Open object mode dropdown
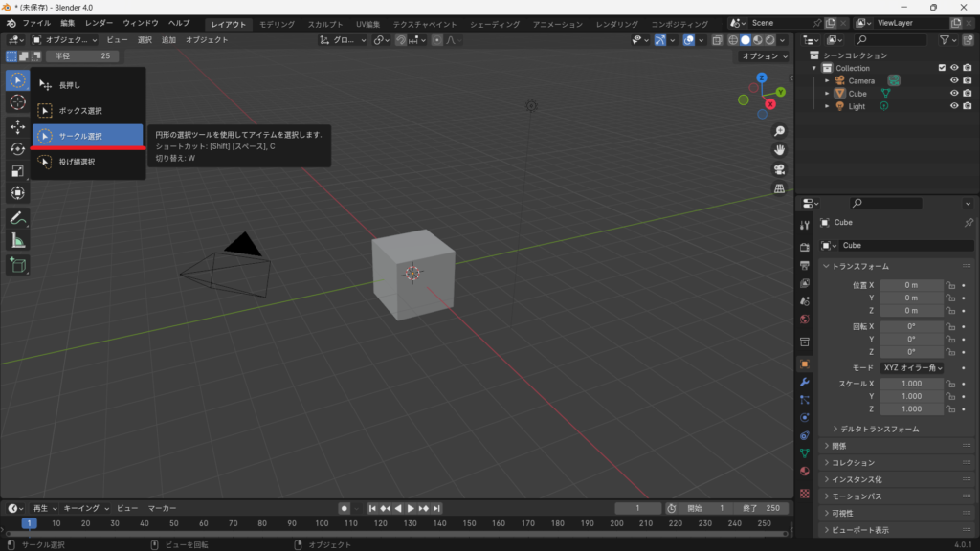This screenshot has height=551, width=980. point(65,40)
